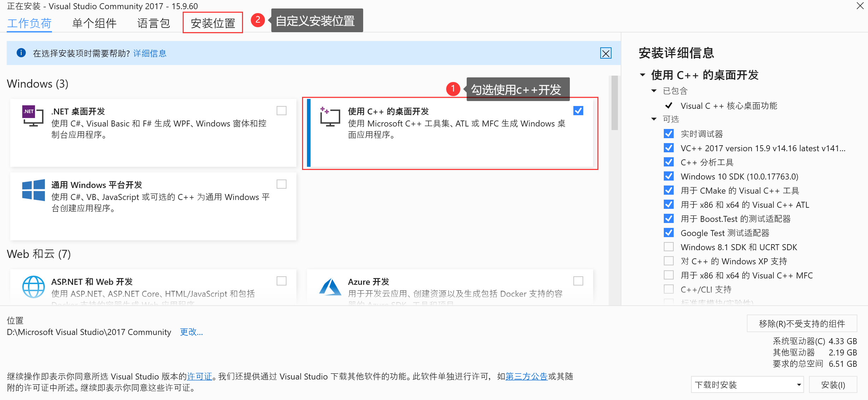Dismiss the help banner with X icon
Viewport: 868px width, 400px height.
(x=606, y=53)
